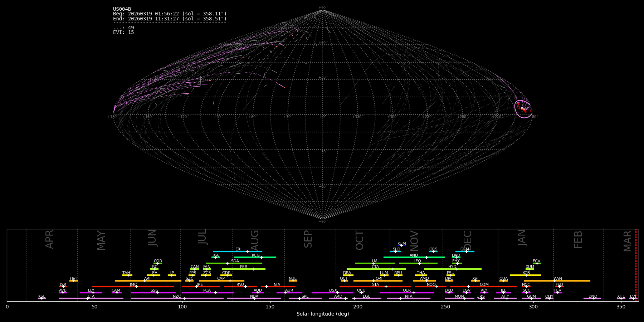Click the KCG shower label
The height and width of the screenshot is (322, 644).
(x=256, y=255)
